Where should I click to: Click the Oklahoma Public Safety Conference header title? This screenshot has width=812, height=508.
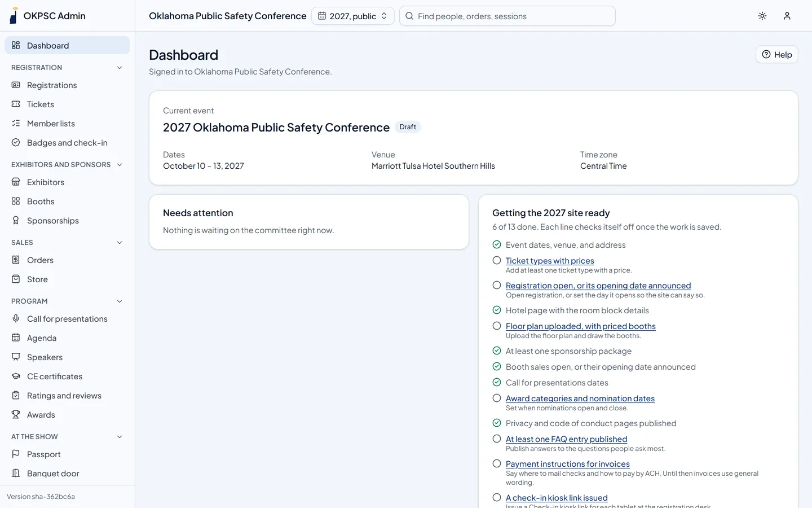click(x=228, y=16)
